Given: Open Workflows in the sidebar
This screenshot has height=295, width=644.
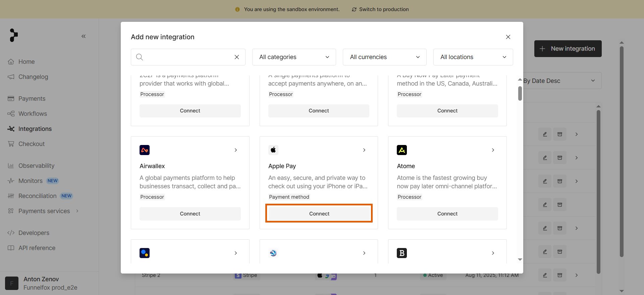Looking at the screenshot, I should (33, 114).
